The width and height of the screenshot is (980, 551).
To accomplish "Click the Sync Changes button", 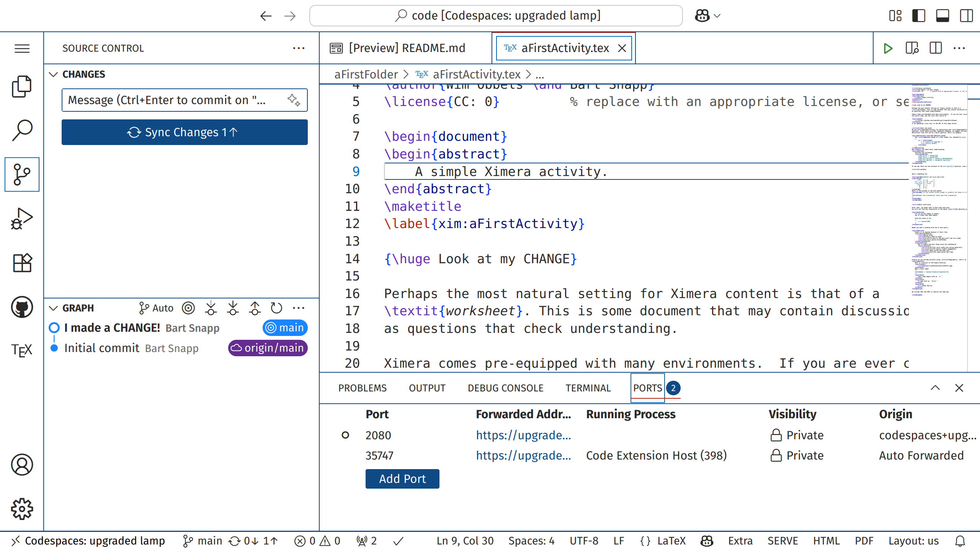I will 185,132.
